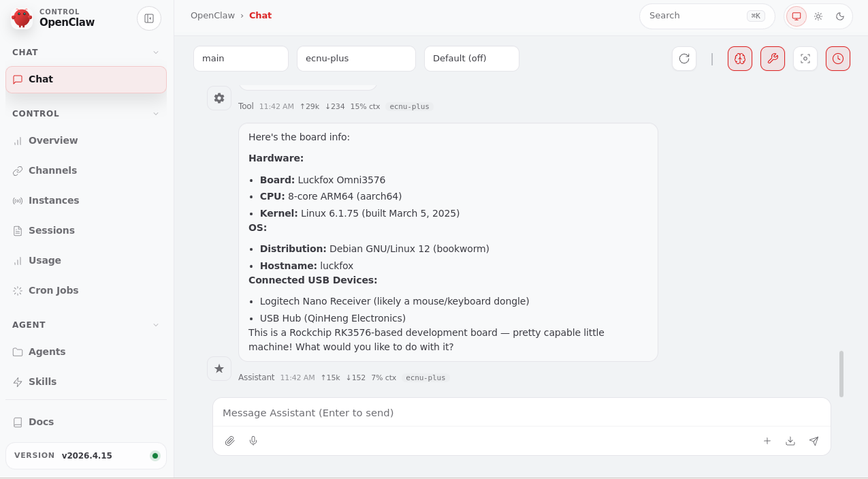Collapse the CONTROL section chevron in the sidebar

(x=156, y=114)
